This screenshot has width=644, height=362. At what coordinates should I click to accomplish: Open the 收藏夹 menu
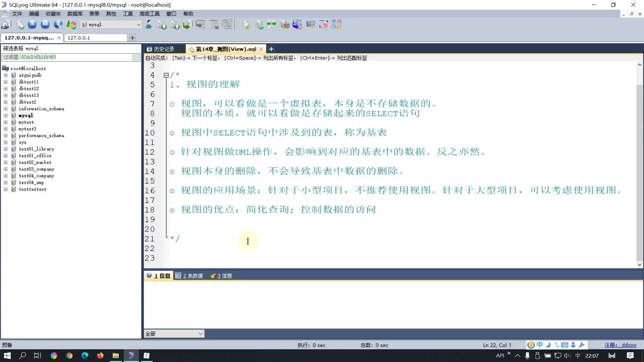[53, 14]
